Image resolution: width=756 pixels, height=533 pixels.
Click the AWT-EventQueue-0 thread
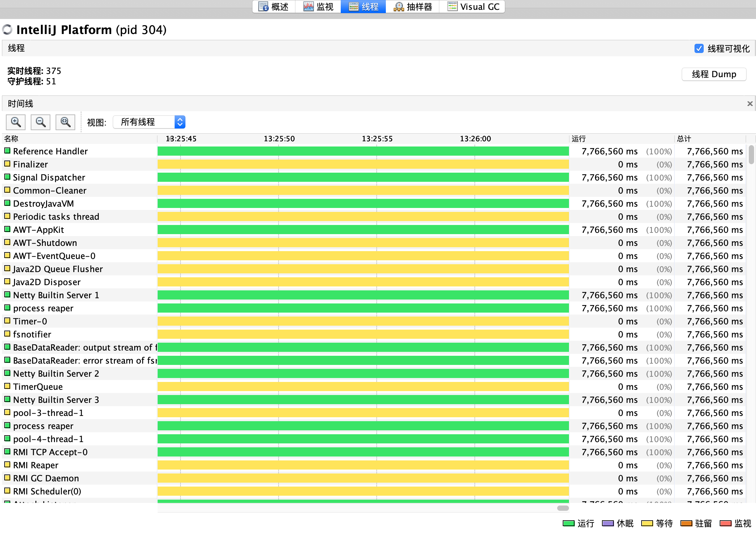click(54, 256)
